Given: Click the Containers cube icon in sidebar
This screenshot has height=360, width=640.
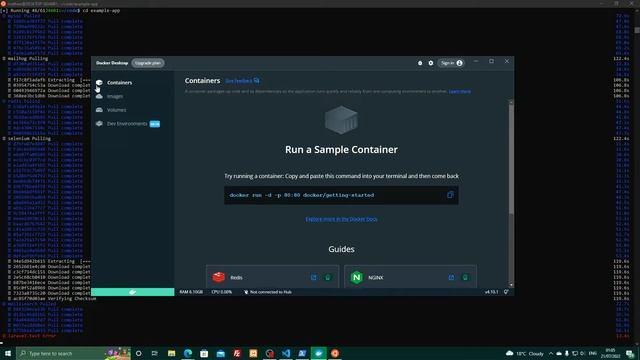Looking at the screenshot, I should tap(99, 82).
